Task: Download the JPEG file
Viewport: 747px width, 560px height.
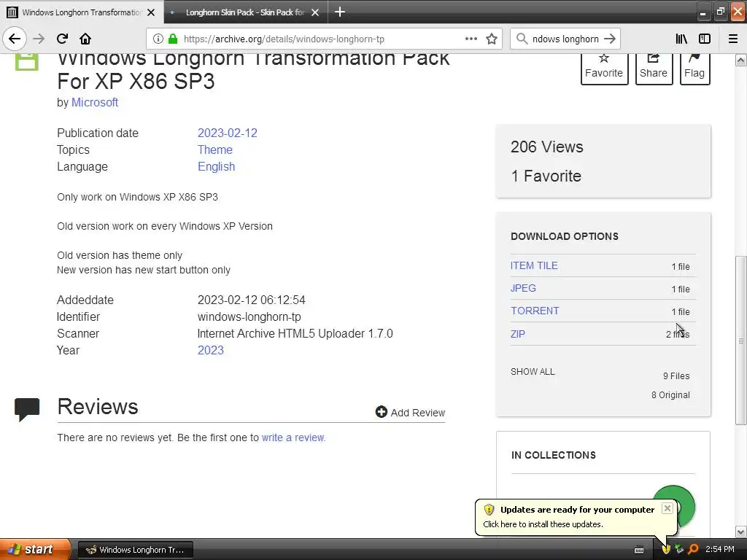Action: tap(523, 288)
